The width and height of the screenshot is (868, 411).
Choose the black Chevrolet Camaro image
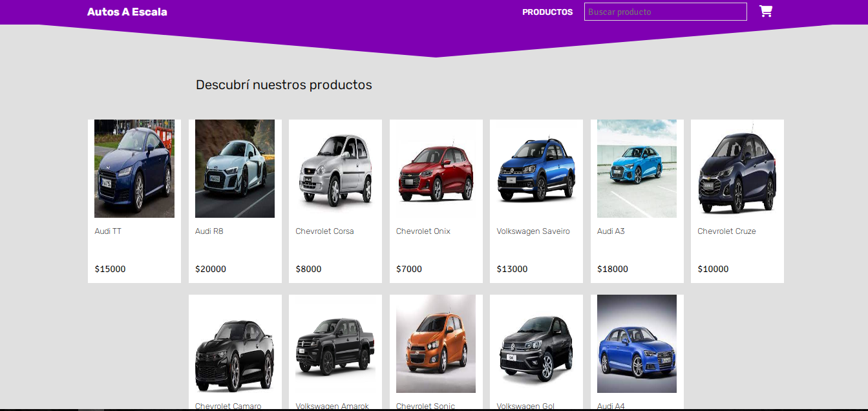235,344
